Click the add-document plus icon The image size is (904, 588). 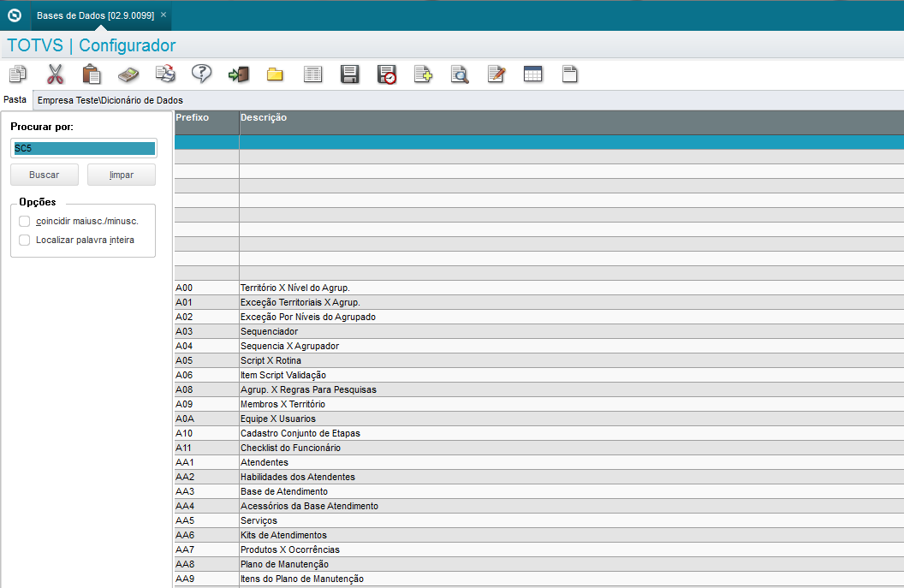tap(423, 74)
